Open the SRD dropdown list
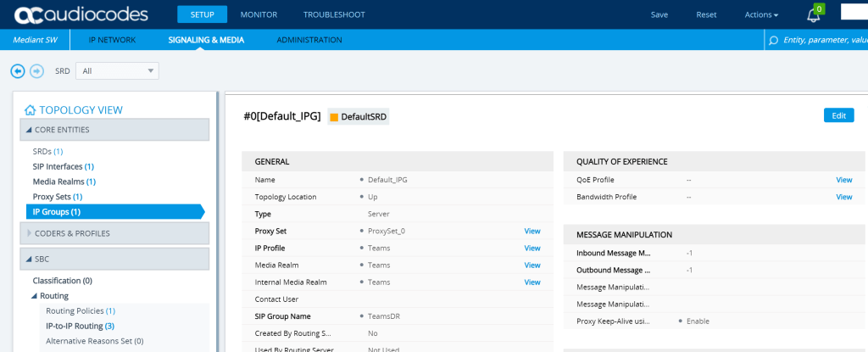Viewport: 868px width, 352px height. (116, 71)
